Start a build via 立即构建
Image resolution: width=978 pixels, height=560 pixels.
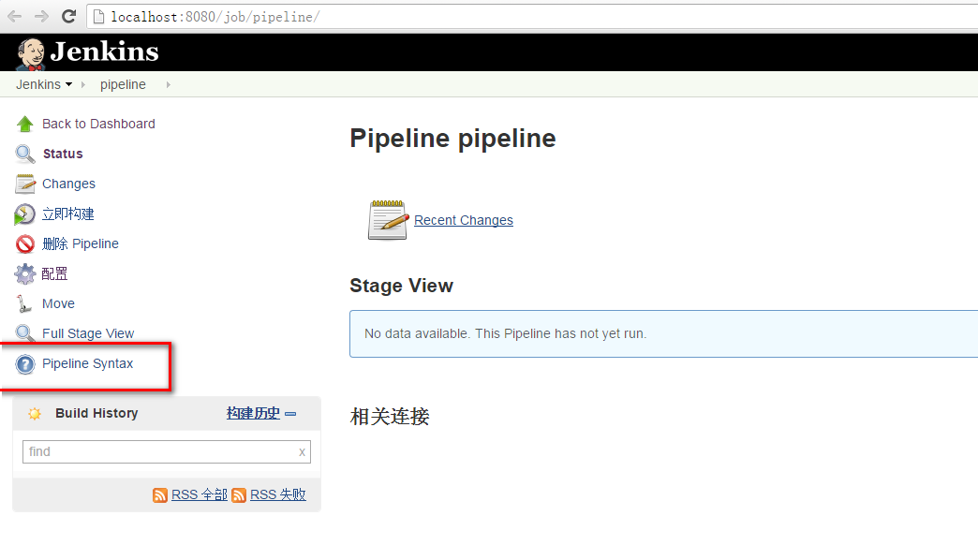click(68, 214)
